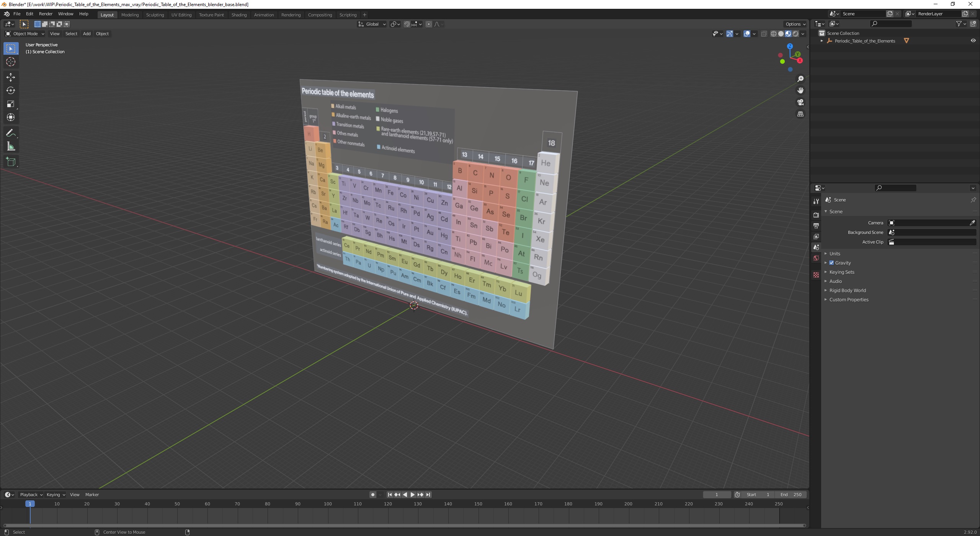Screen dimensions: 980x536
Task: Click the outliner search field
Action: [891, 24]
